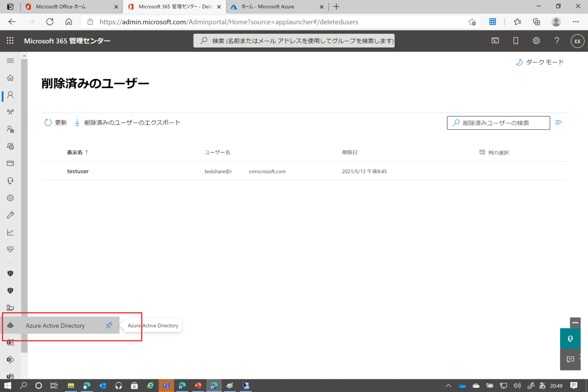The image size is (588, 392).
Task: Switch to ホーム - Microsoft Azure tab
Action: (276, 7)
